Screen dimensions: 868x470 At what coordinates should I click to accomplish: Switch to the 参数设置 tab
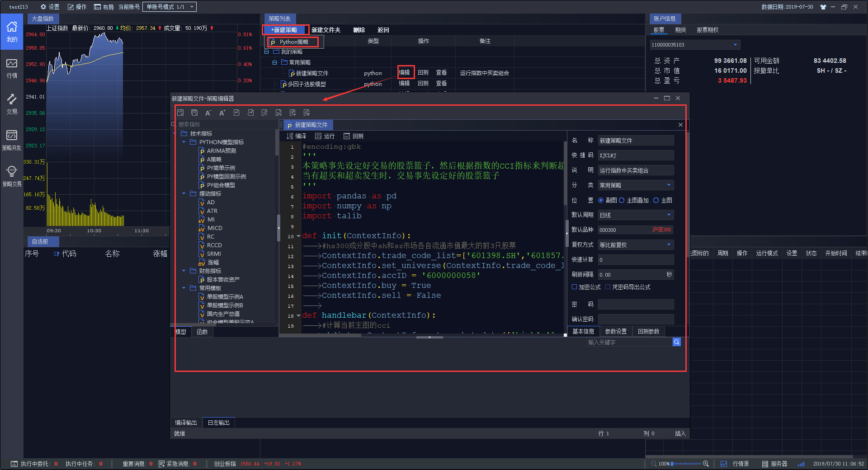click(615, 331)
